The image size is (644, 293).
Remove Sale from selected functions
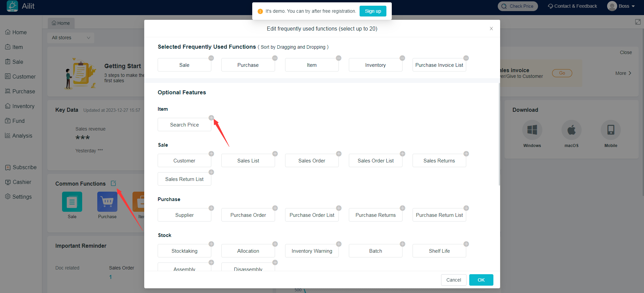211,58
